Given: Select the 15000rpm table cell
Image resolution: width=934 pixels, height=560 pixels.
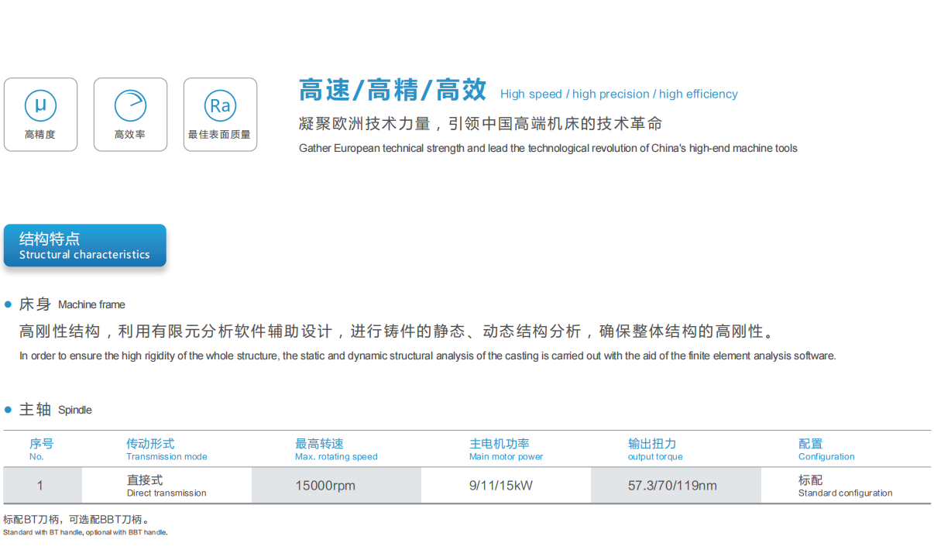Looking at the screenshot, I should coord(325,486).
